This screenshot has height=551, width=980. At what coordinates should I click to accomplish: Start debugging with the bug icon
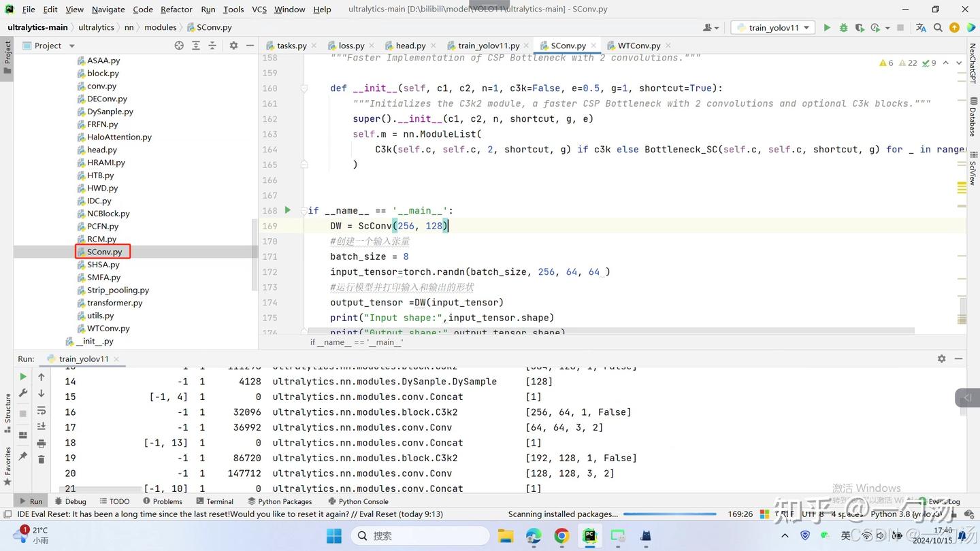pos(843,28)
